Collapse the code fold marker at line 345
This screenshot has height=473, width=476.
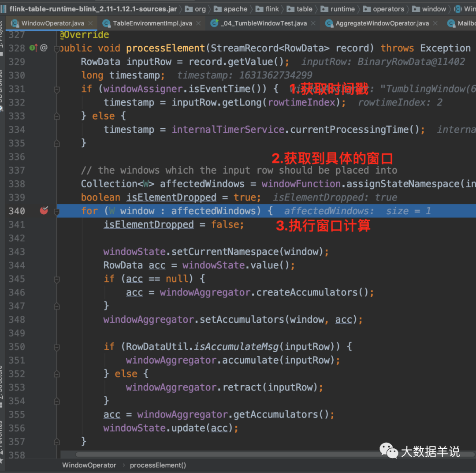(x=56, y=279)
